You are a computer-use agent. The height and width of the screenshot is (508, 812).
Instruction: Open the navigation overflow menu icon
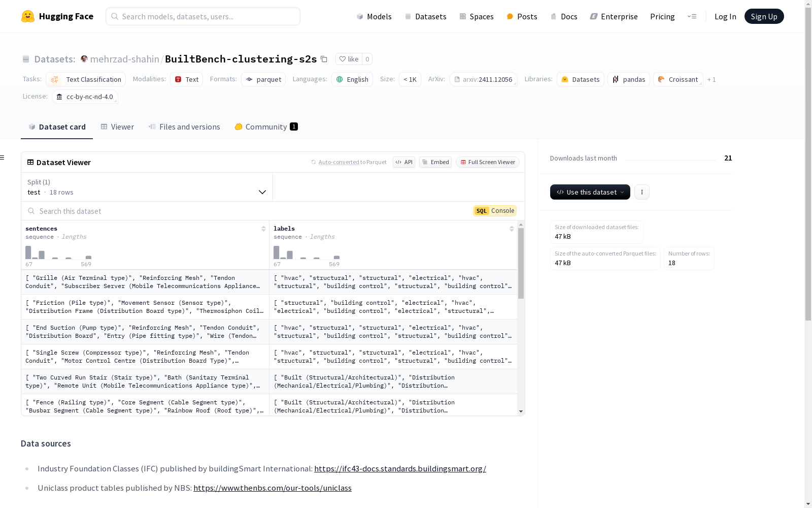692,16
